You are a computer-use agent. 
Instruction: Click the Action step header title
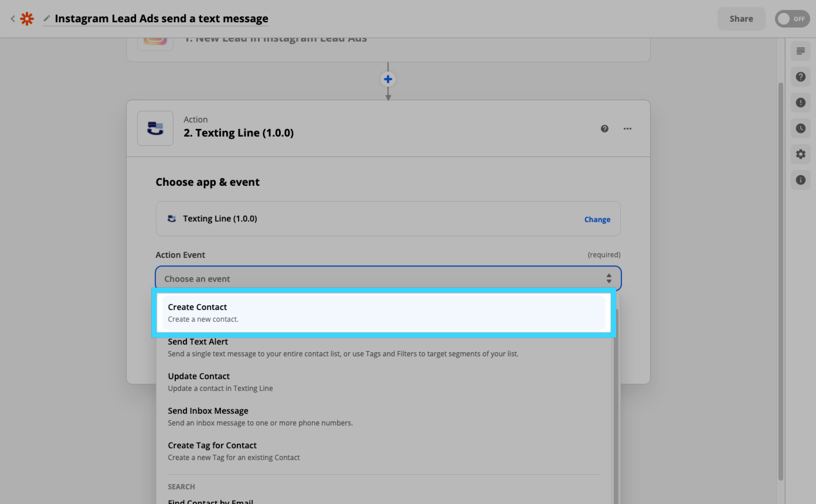pyautogui.click(x=239, y=133)
